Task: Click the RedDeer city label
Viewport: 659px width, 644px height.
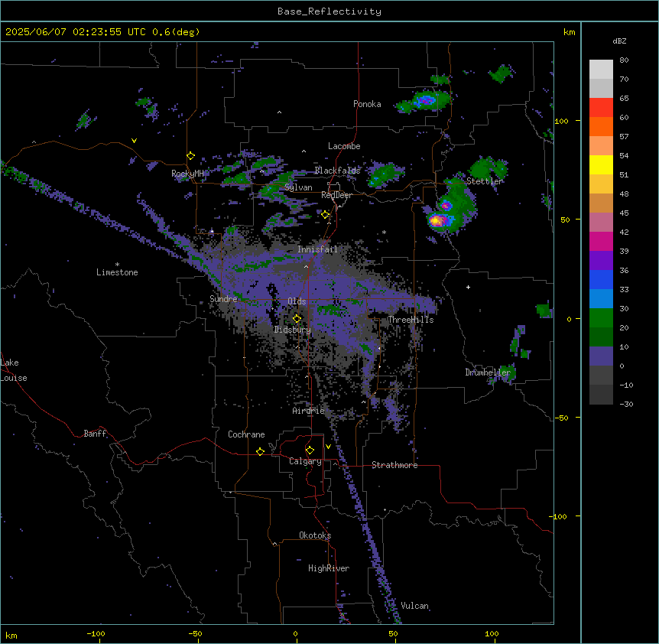Action: pos(336,195)
